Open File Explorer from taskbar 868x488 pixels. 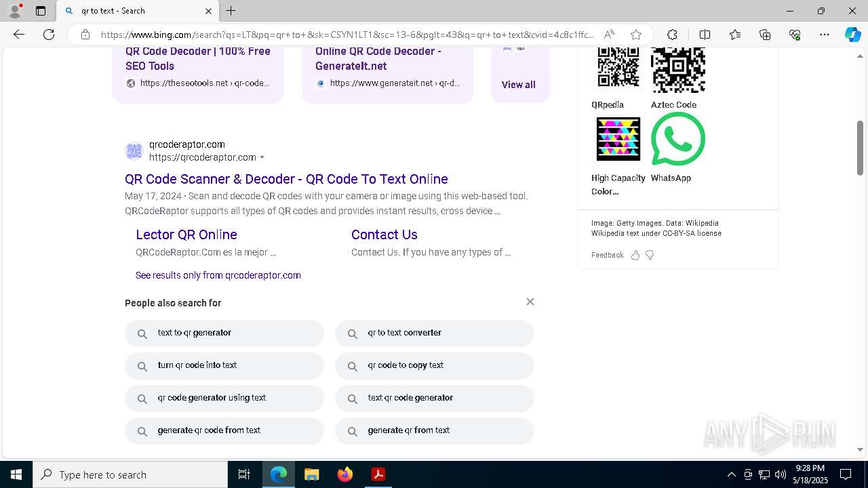tap(311, 474)
